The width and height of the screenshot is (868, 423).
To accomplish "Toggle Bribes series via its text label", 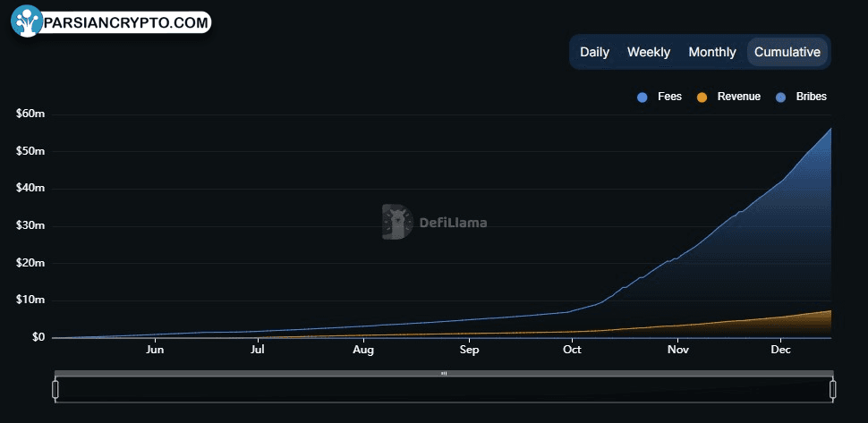I will click(811, 97).
